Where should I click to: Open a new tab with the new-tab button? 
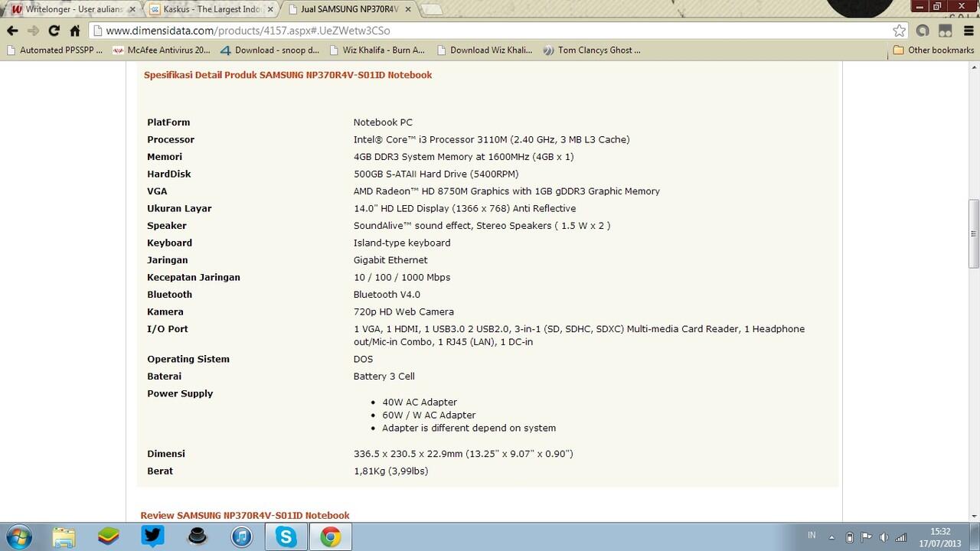pos(432,10)
